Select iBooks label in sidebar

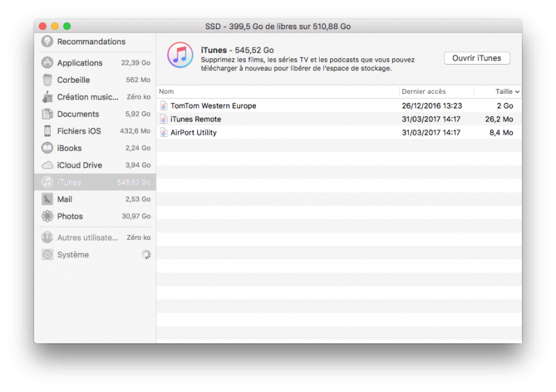point(69,148)
